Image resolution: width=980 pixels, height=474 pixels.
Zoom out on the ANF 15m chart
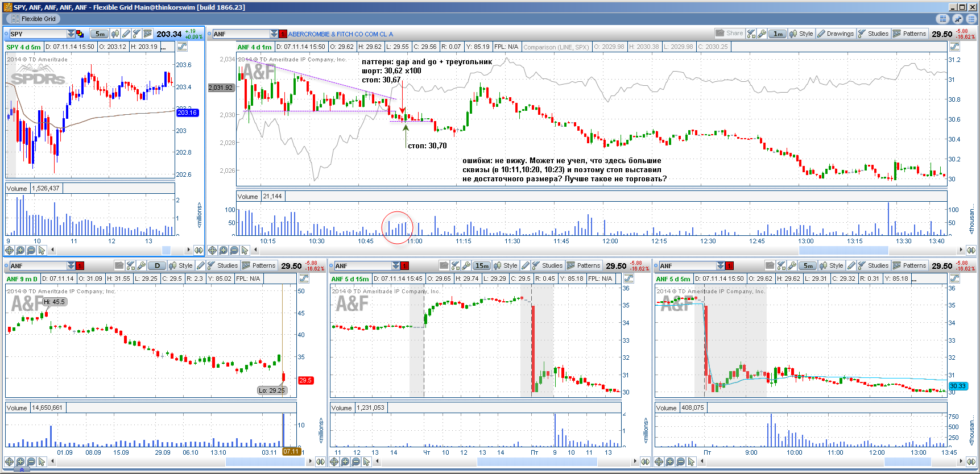(x=356, y=461)
